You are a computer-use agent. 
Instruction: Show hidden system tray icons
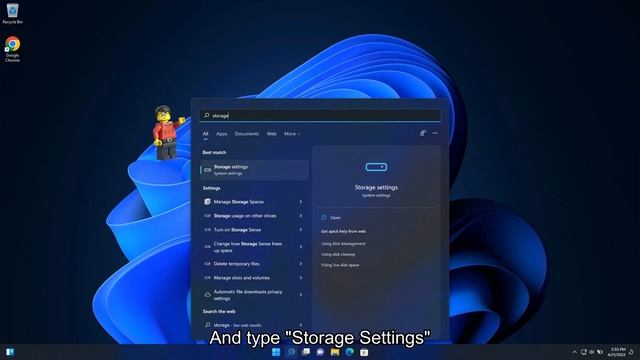(574, 352)
